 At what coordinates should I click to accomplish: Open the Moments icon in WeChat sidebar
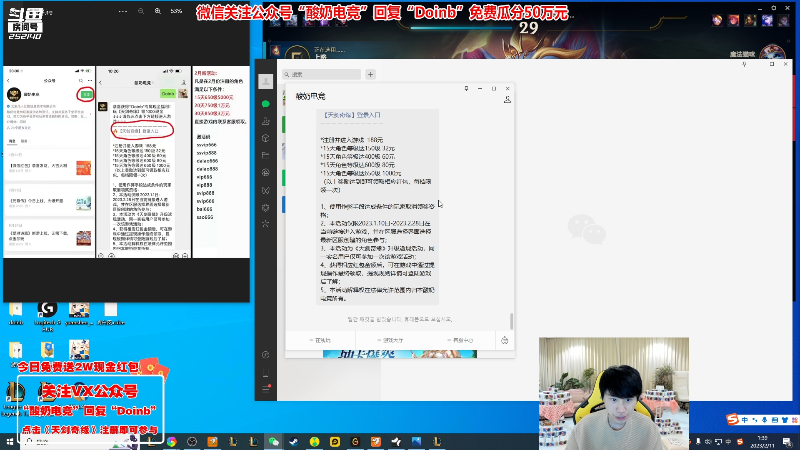point(266,172)
